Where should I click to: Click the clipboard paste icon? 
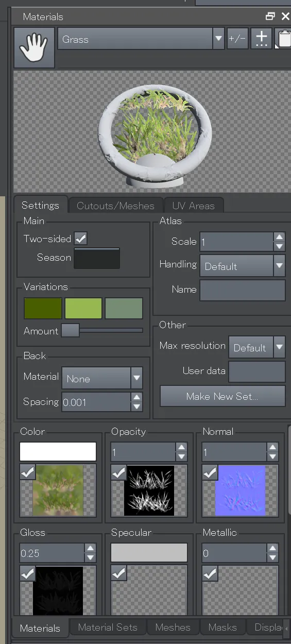(x=283, y=39)
